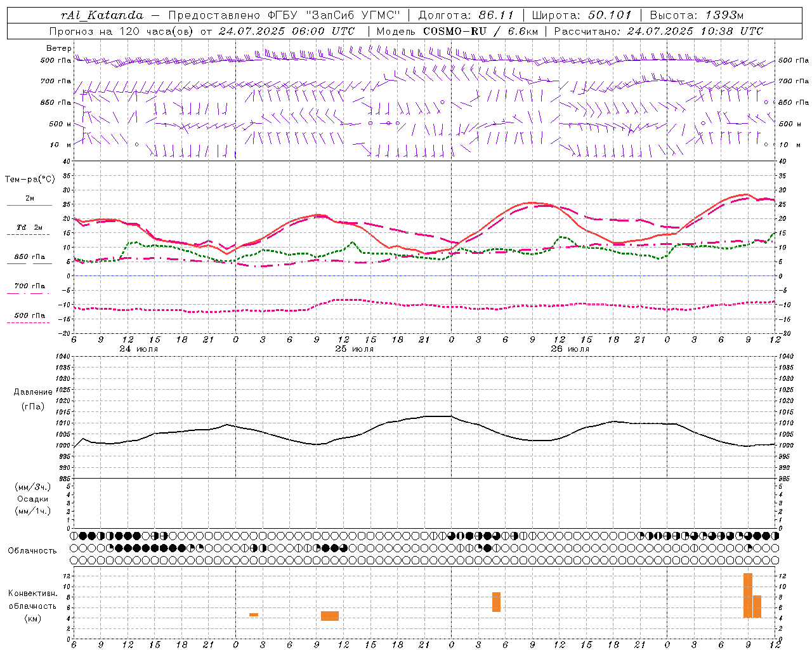Click the thin orange bar near 25 июля 2h

254,614
